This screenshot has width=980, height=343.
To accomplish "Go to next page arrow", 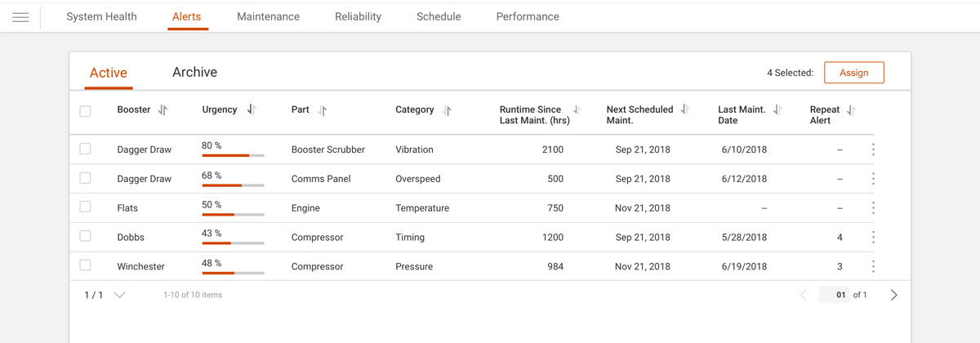I will (x=893, y=295).
